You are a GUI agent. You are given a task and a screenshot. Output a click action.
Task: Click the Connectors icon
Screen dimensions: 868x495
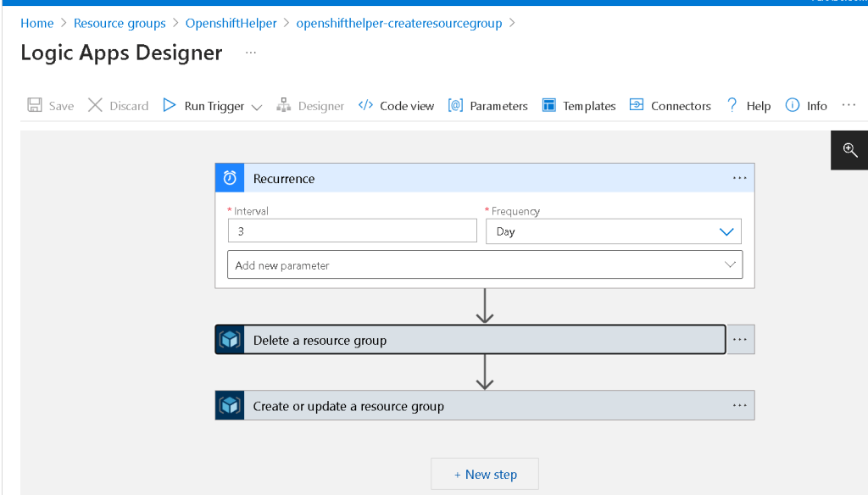pyautogui.click(x=637, y=104)
